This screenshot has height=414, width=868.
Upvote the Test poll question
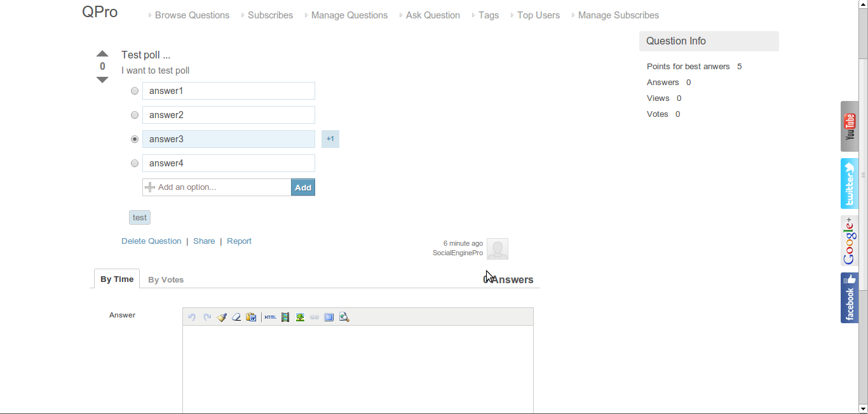point(102,54)
